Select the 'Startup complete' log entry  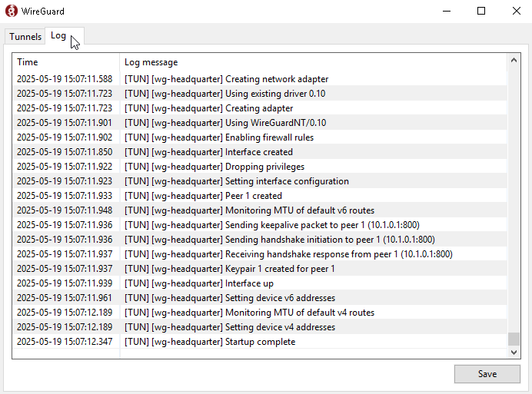(x=260, y=342)
